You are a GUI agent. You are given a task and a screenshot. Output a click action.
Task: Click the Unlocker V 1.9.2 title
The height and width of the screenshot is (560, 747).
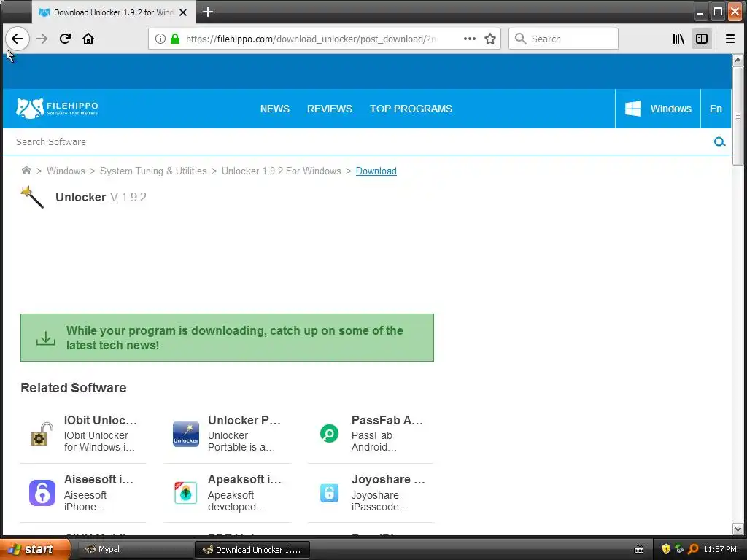point(101,197)
